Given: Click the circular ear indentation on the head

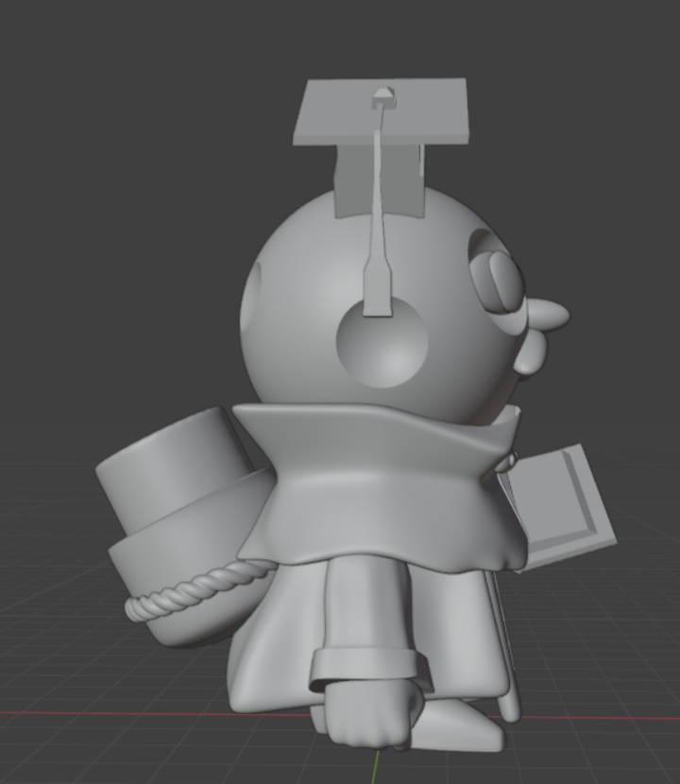Looking at the screenshot, I should 382,345.
